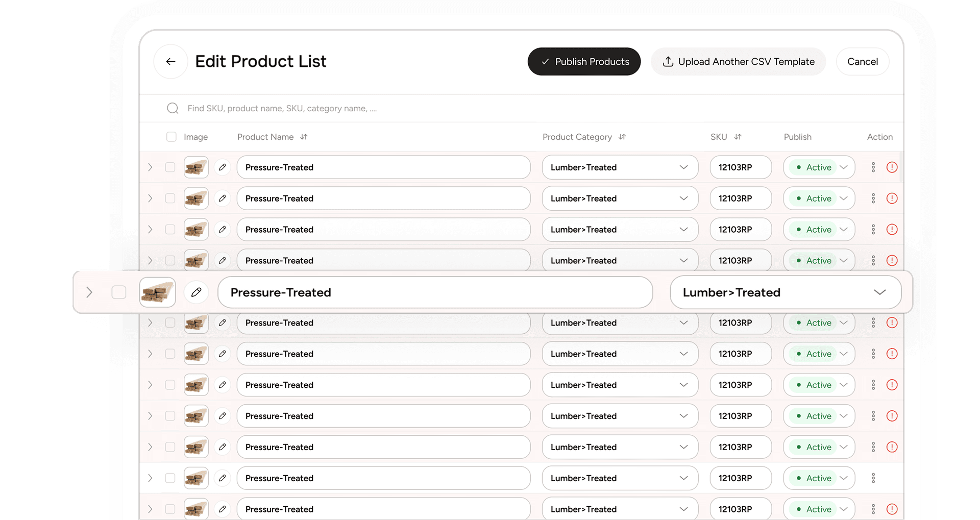Open the Active status dropdown on the first row
Image resolution: width=980 pixels, height=520 pixels.
(x=844, y=167)
